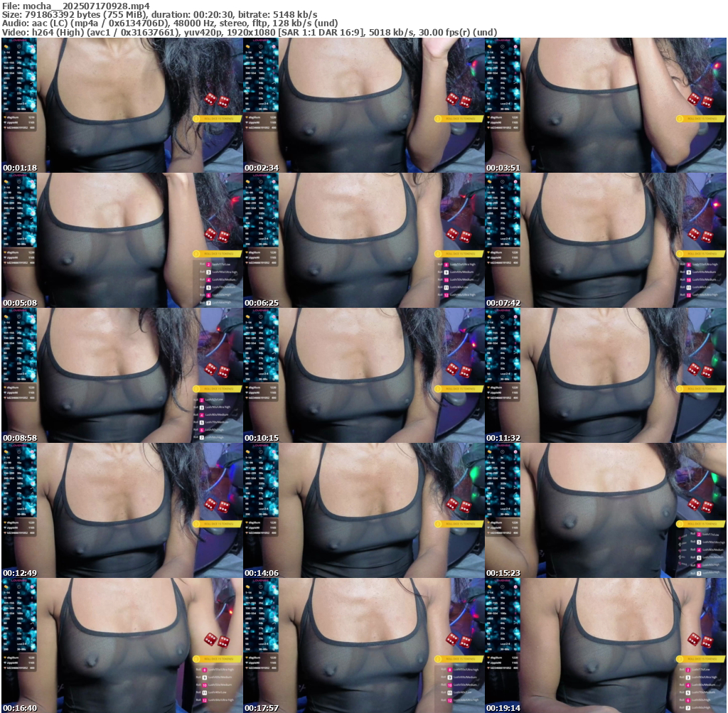Select the last roll entry in the 00:06:25 frame
The image size is (728, 713).
(459, 294)
